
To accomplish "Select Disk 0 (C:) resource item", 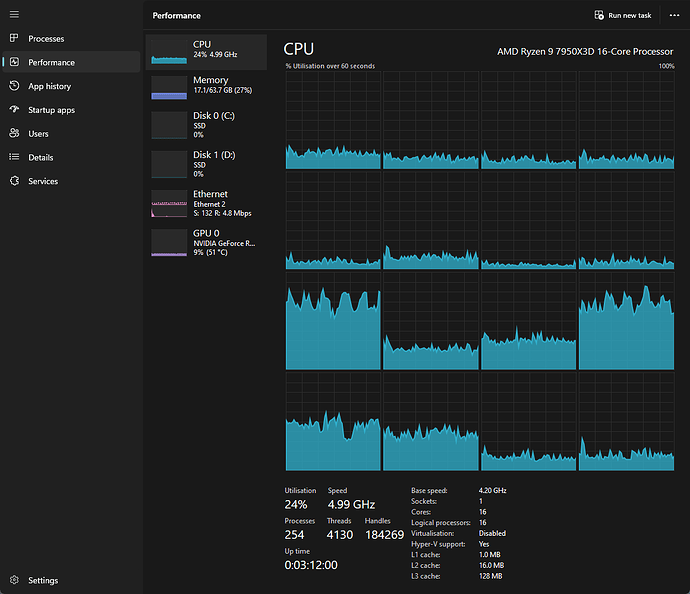I will click(206, 125).
